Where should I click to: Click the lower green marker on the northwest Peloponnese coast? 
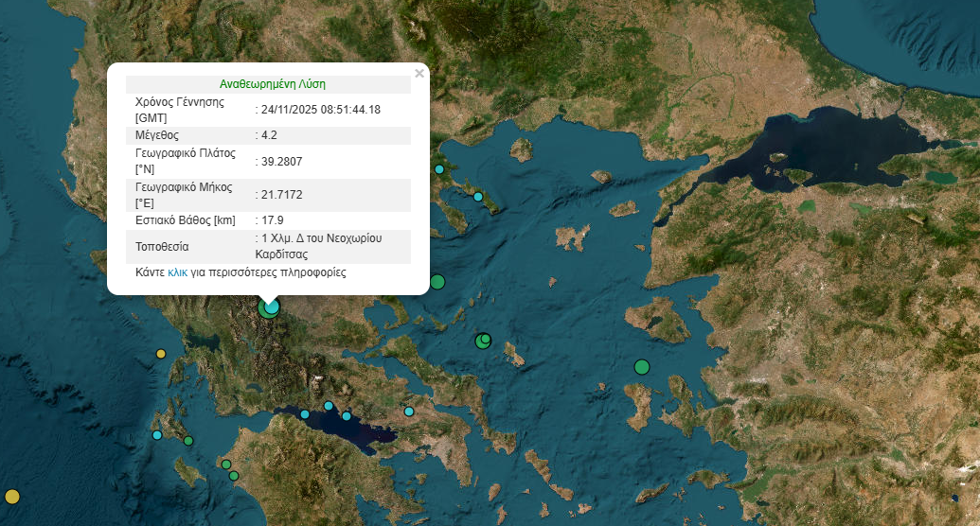(x=234, y=475)
